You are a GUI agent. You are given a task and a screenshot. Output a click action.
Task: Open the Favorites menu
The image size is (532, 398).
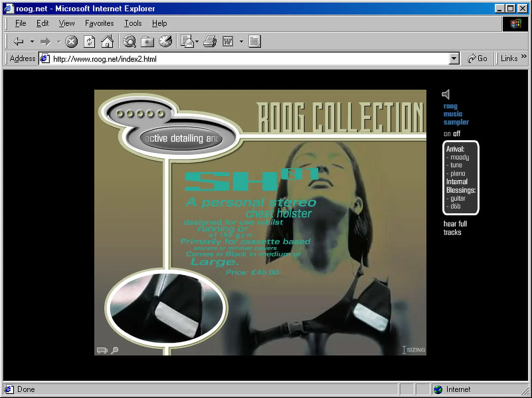[99, 23]
